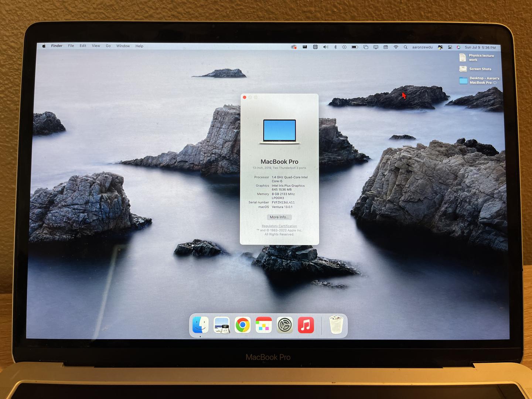Screen dimensions: 532x399
Task: Close the About This Mac window
Action: point(245,98)
